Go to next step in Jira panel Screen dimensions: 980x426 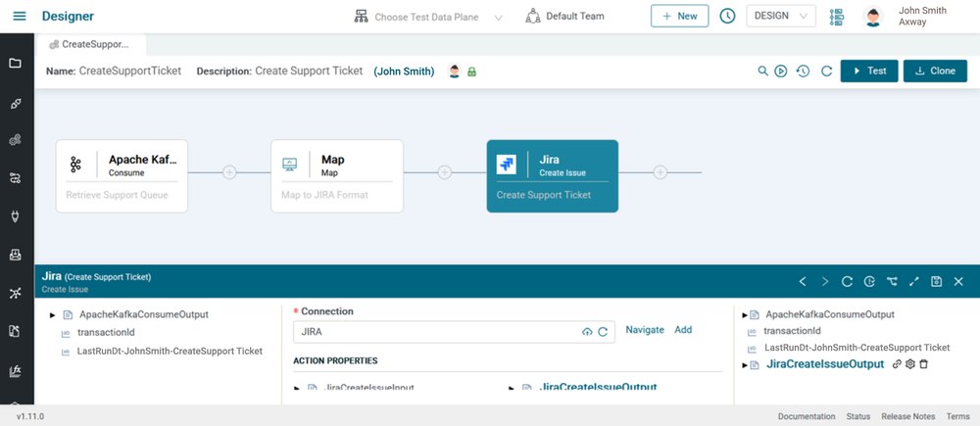(x=825, y=282)
